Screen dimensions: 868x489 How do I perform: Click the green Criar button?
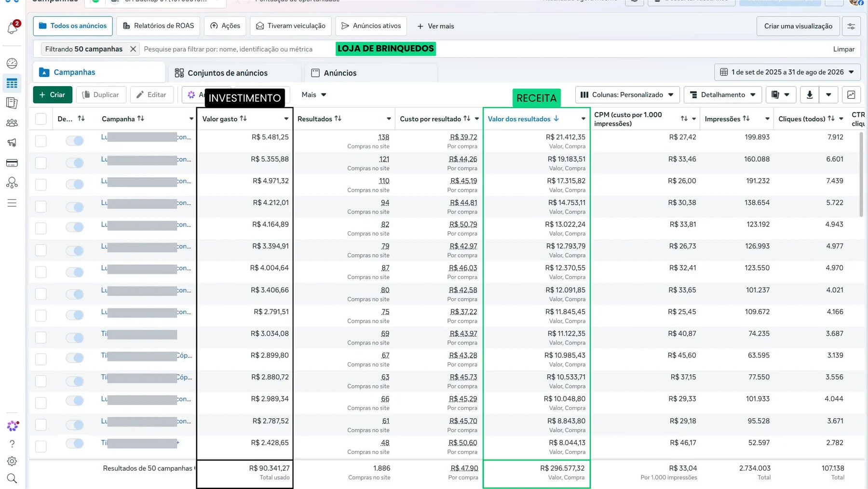click(x=53, y=95)
